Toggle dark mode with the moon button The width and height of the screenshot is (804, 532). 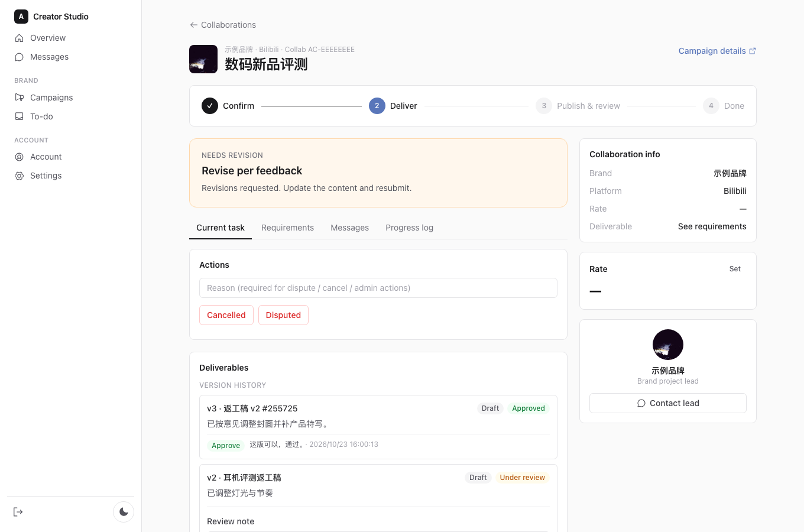(124, 512)
